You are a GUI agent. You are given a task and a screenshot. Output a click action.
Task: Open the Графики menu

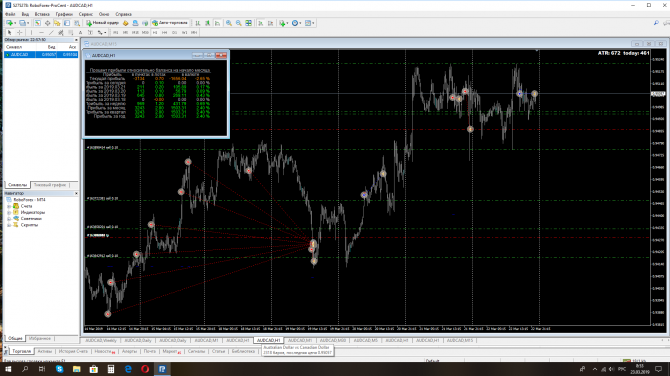click(x=64, y=14)
